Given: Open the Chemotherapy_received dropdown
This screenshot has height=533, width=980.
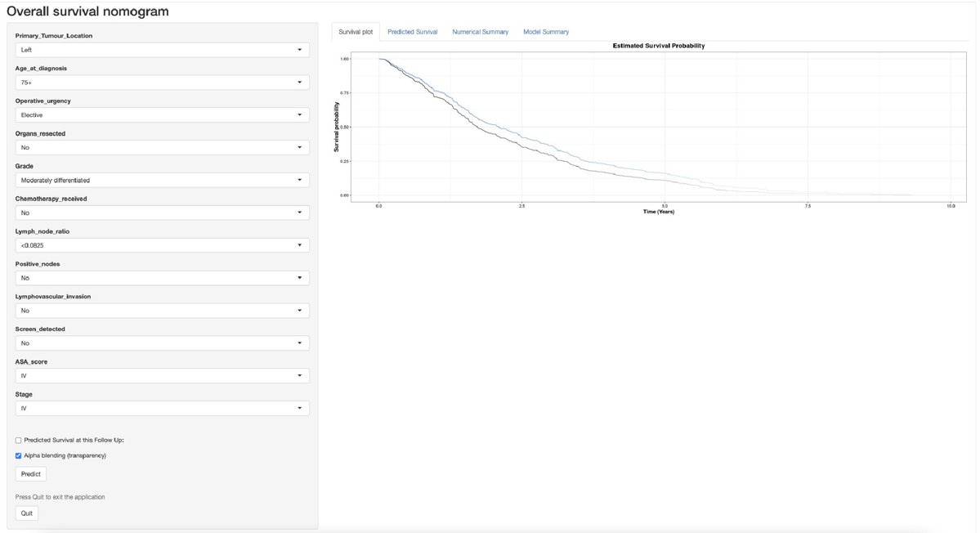Looking at the screenshot, I should [162, 213].
